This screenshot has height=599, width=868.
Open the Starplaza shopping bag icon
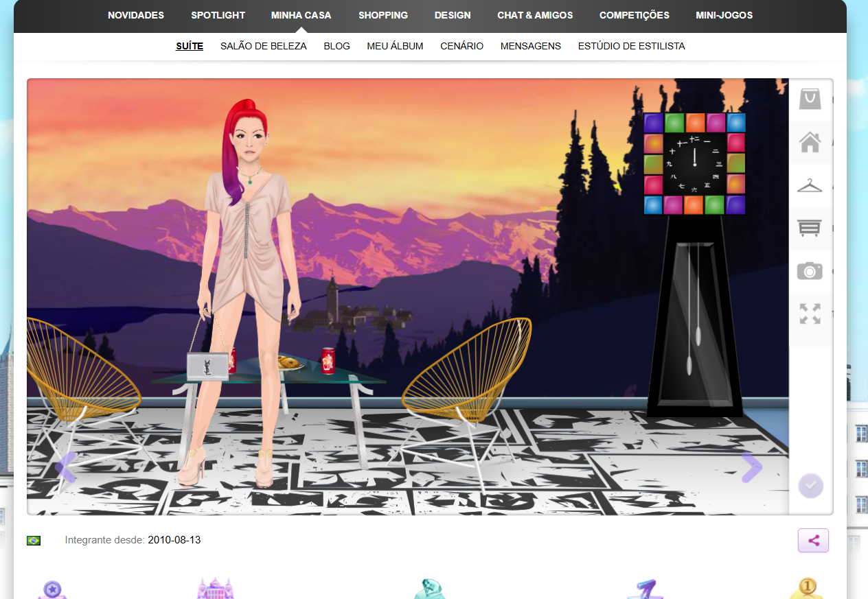coord(810,98)
